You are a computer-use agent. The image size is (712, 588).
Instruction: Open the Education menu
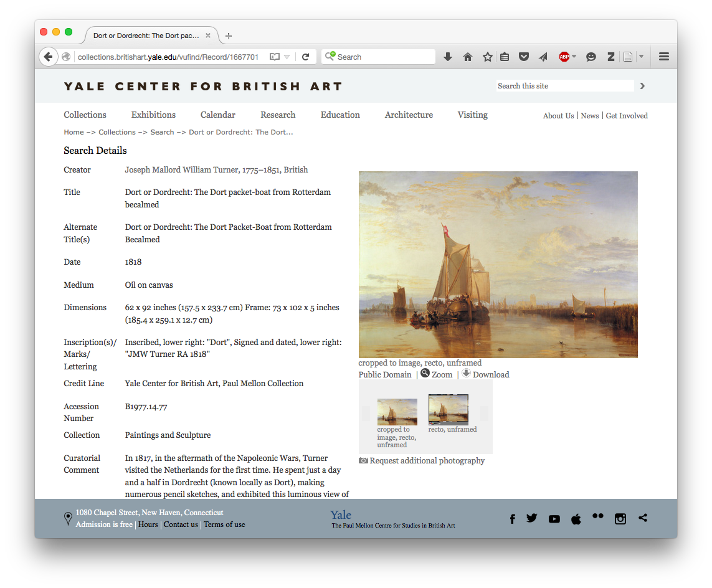(x=340, y=115)
